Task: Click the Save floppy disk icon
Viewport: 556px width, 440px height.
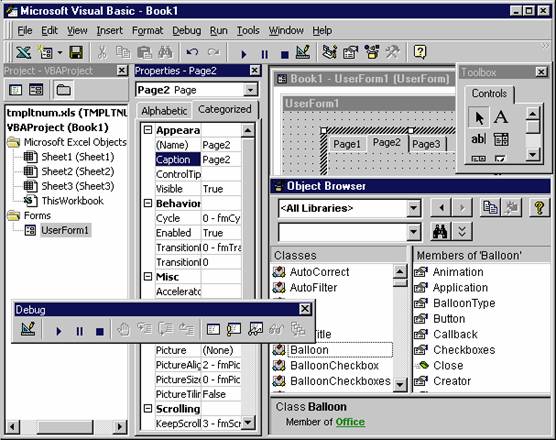Action: point(76,53)
